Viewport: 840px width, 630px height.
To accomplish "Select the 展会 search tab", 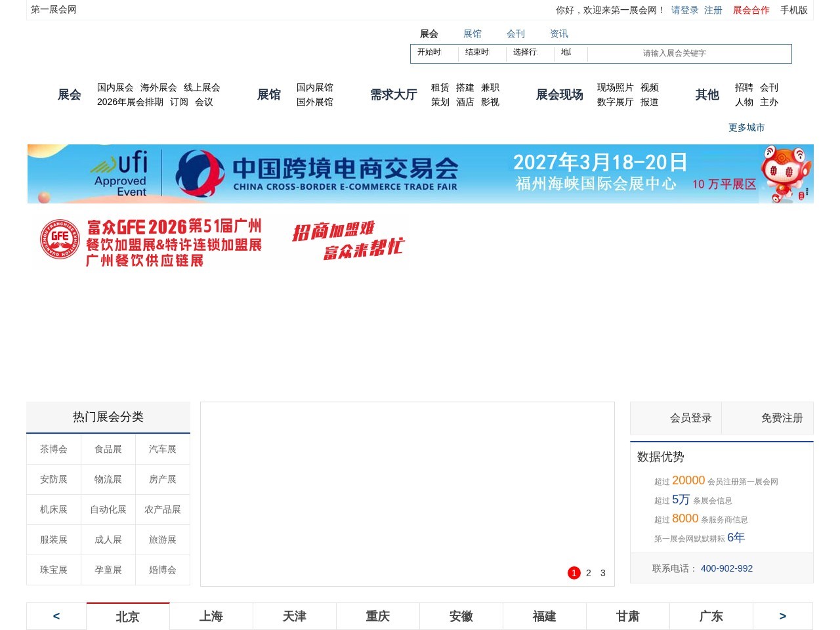I will (429, 33).
